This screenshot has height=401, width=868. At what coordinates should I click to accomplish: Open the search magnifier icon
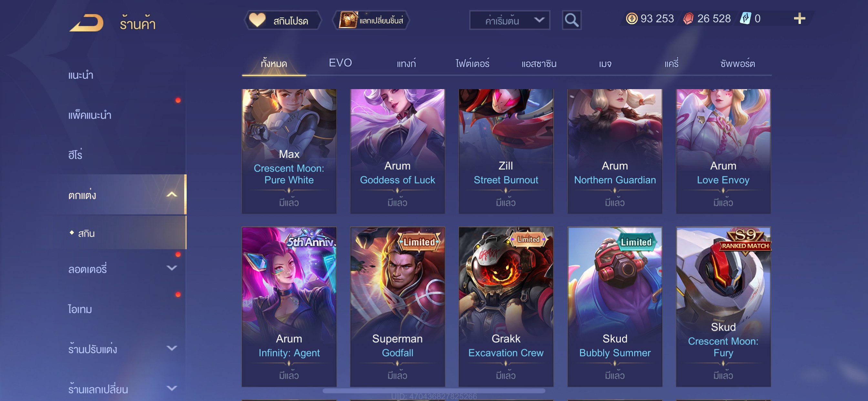tap(572, 20)
